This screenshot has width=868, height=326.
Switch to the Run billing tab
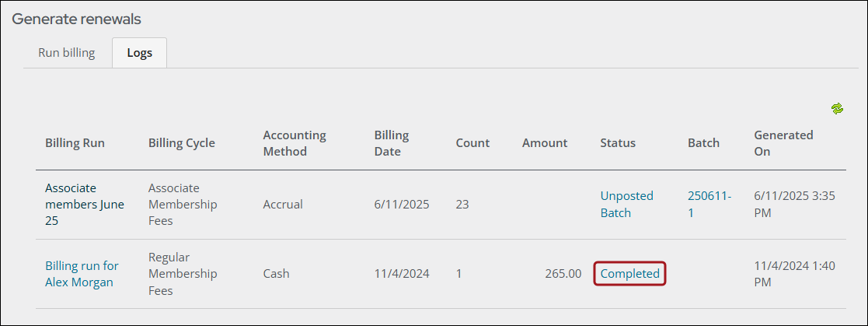(x=66, y=53)
